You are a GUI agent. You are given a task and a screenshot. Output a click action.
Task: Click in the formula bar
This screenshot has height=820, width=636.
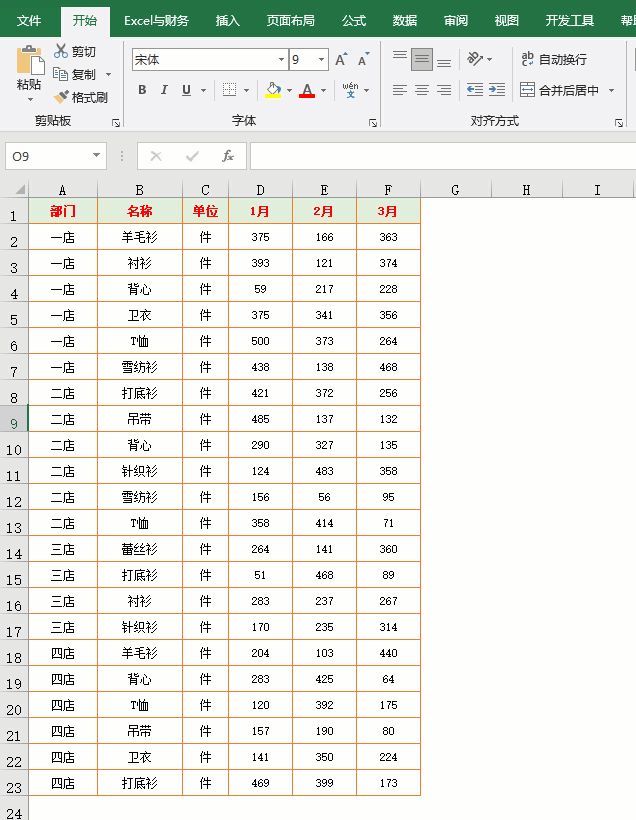tap(443, 156)
